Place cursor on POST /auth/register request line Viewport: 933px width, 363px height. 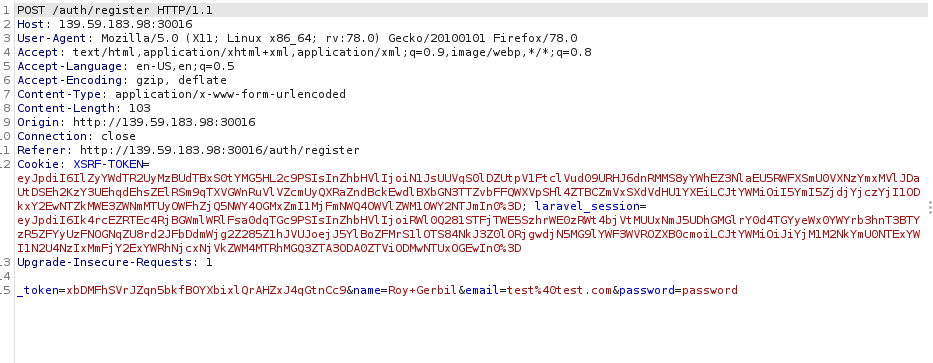(x=115, y=10)
